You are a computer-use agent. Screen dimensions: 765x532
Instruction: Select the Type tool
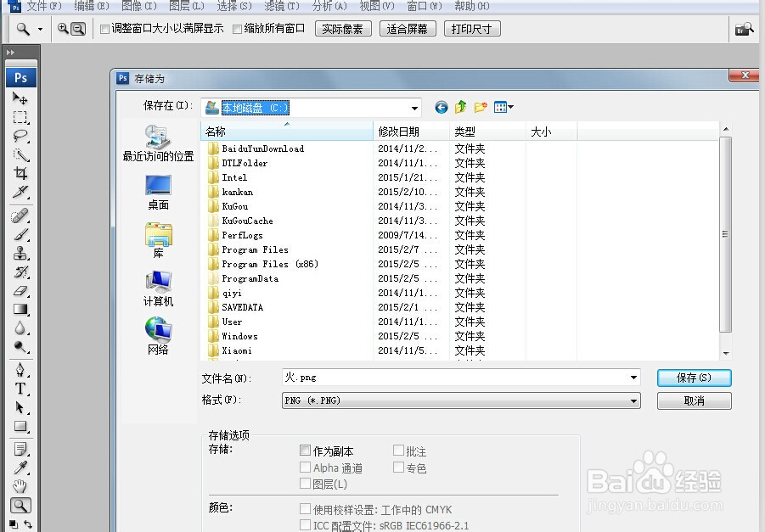click(20, 389)
